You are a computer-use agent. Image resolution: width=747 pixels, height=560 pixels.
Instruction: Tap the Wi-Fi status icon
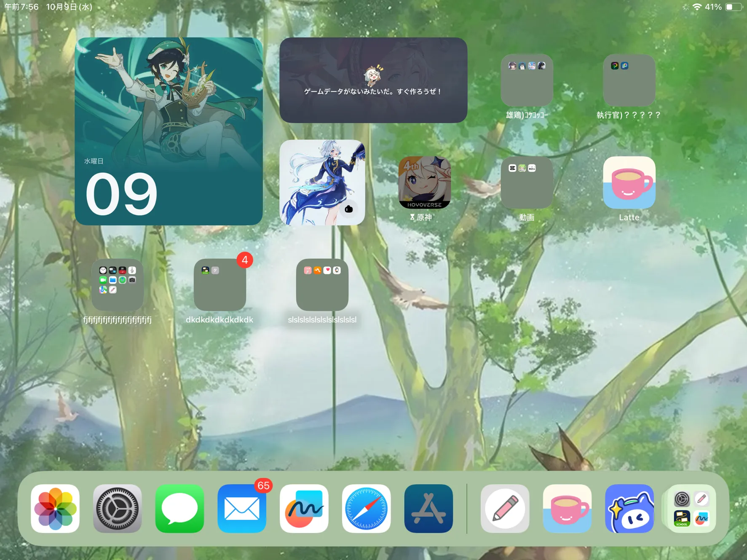point(697,7)
